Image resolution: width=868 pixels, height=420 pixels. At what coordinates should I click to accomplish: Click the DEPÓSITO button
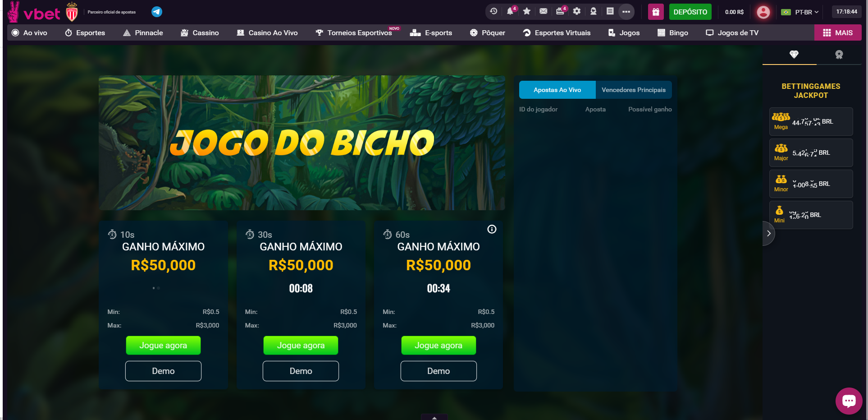(690, 12)
